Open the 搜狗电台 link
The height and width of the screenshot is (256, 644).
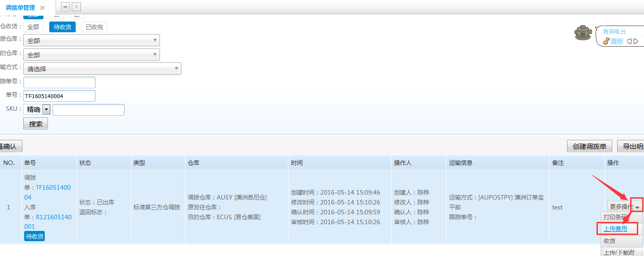(x=614, y=31)
